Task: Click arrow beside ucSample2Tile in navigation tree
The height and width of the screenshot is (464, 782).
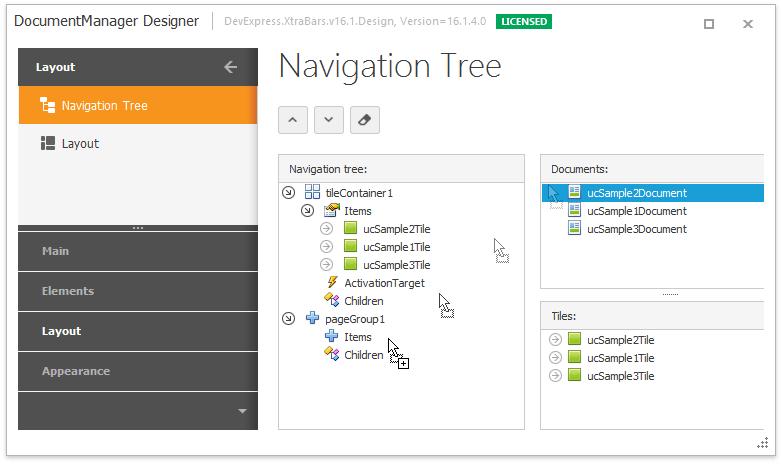Action: point(326,229)
